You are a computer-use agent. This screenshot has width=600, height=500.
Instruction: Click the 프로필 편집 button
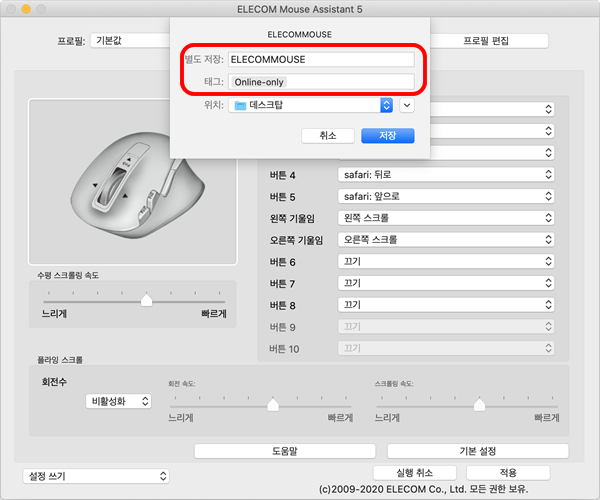pos(486,41)
